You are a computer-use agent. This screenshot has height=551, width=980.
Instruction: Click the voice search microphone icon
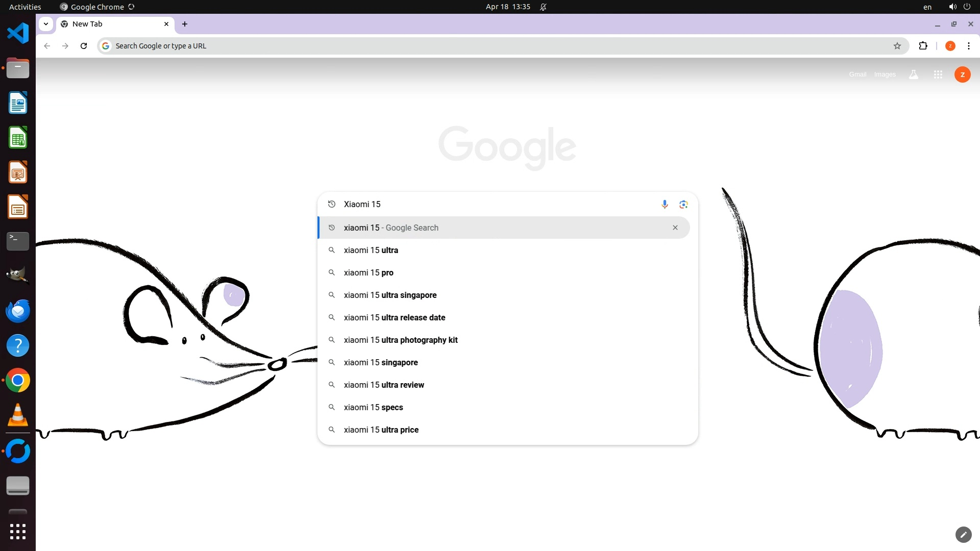click(665, 204)
